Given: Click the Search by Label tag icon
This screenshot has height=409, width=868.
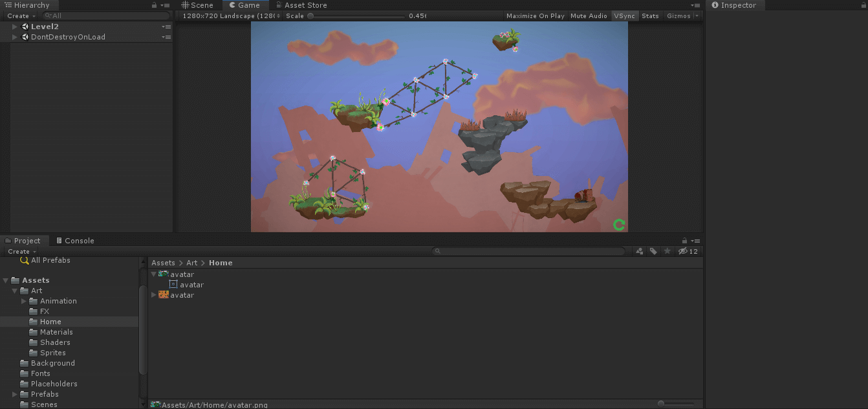Looking at the screenshot, I should [x=654, y=251].
